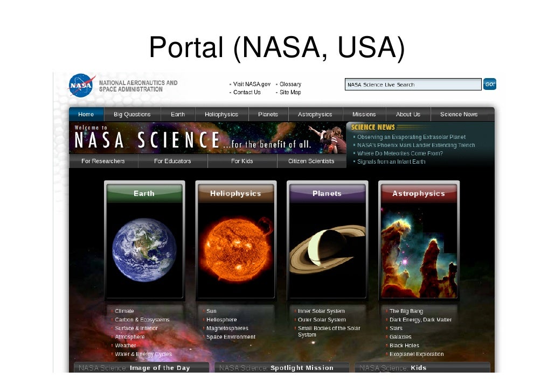The width and height of the screenshot is (555, 392).
Task: Open the Saturn image
Action: pyautogui.click(x=328, y=250)
